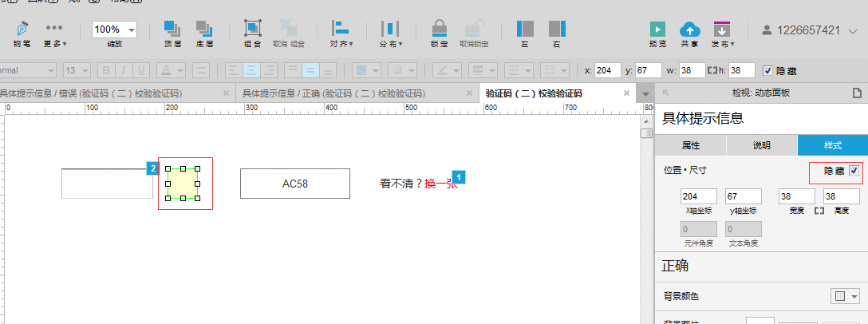Image resolution: width=868 pixels, height=324 pixels.
Task: Switch to the 属性 tab
Action: tap(690, 146)
